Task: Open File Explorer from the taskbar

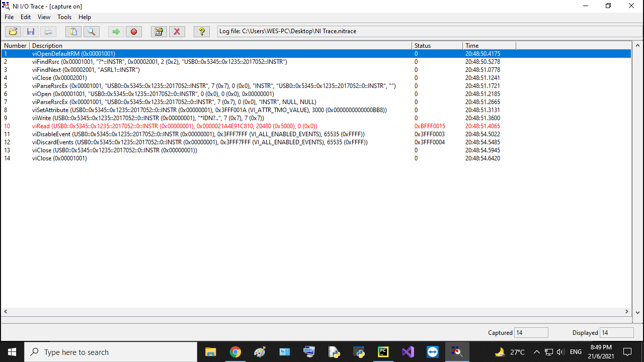Action: [210, 352]
